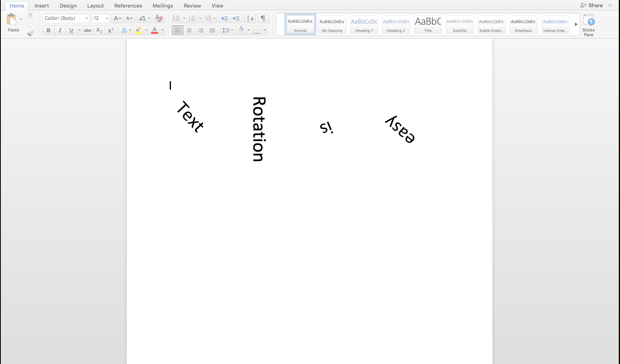Show paragraph marks

[263, 18]
